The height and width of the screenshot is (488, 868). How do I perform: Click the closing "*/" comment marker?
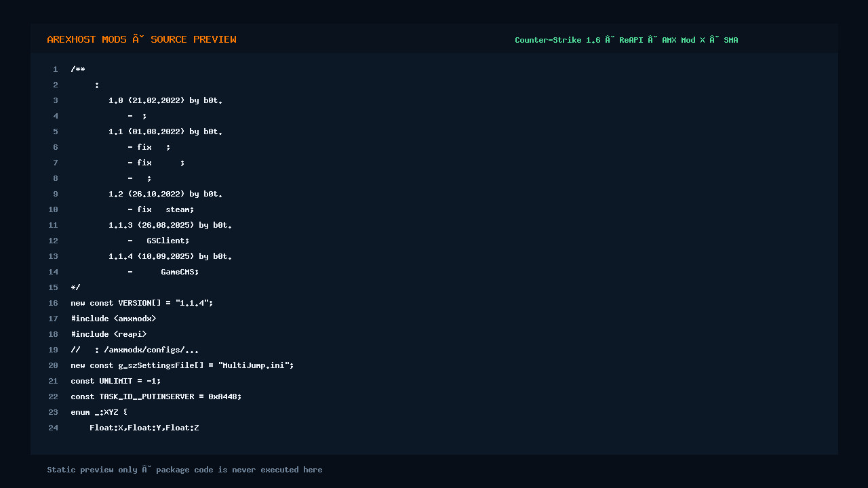[x=75, y=287]
